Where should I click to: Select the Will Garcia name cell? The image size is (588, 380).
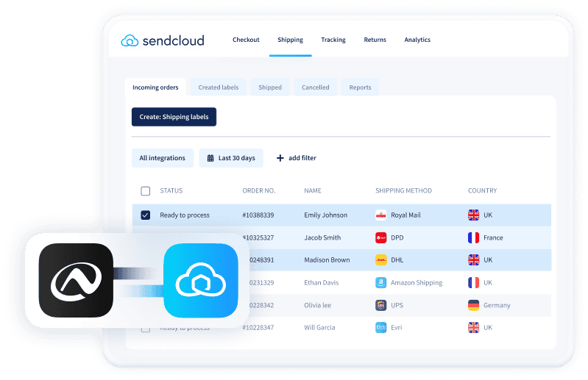(x=319, y=328)
